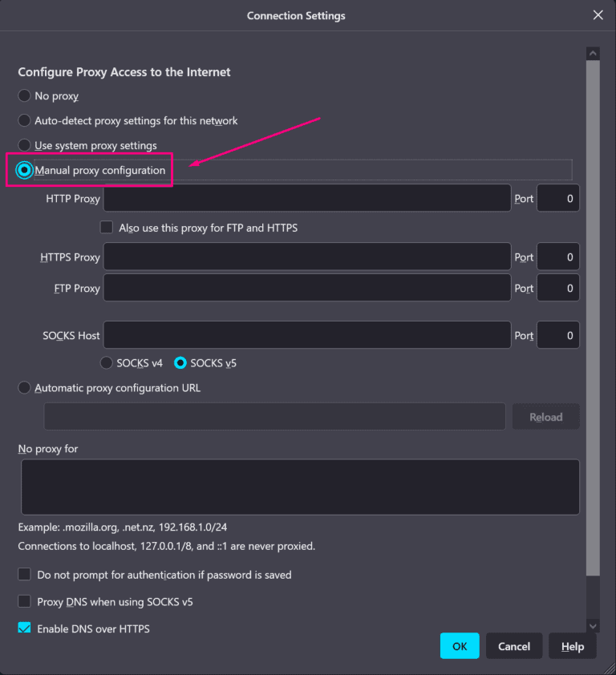The height and width of the screenshot is (675, 616).
Task: Click the HTTP Proxy Port field
Action: 557,198
